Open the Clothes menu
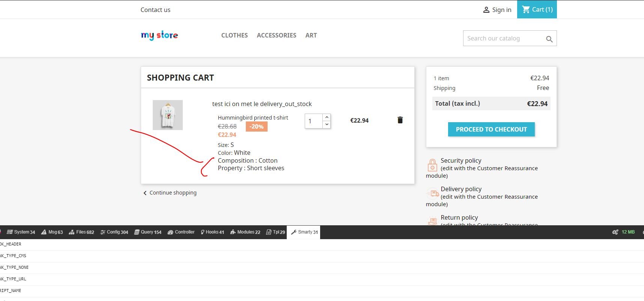The height and width of the screenshot is (301, 644). tap(235, 35)
